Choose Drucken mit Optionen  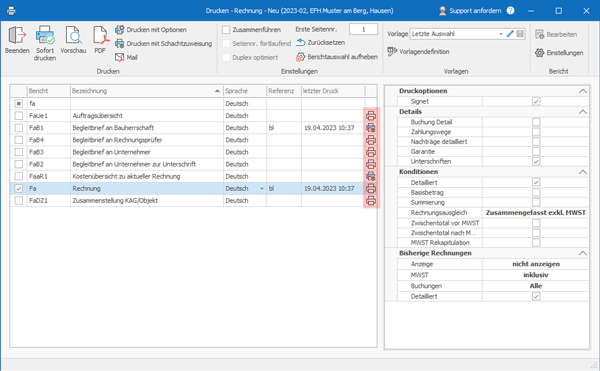151,30
